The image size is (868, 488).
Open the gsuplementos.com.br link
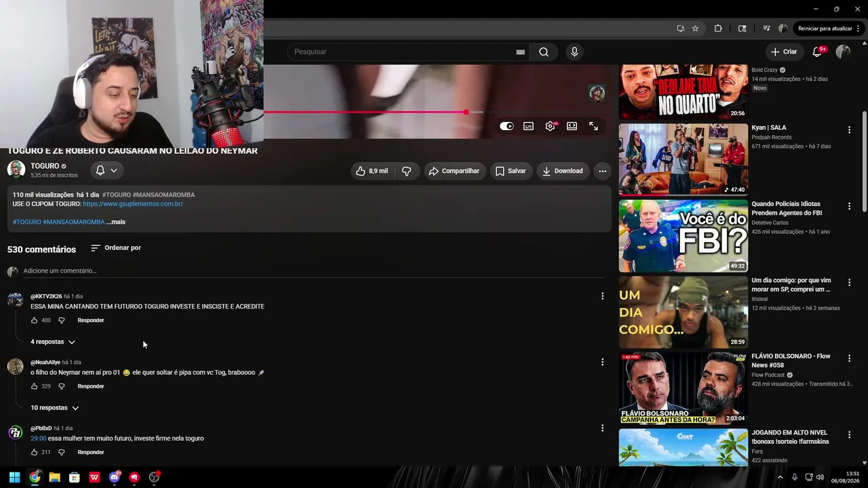[133, 203]
